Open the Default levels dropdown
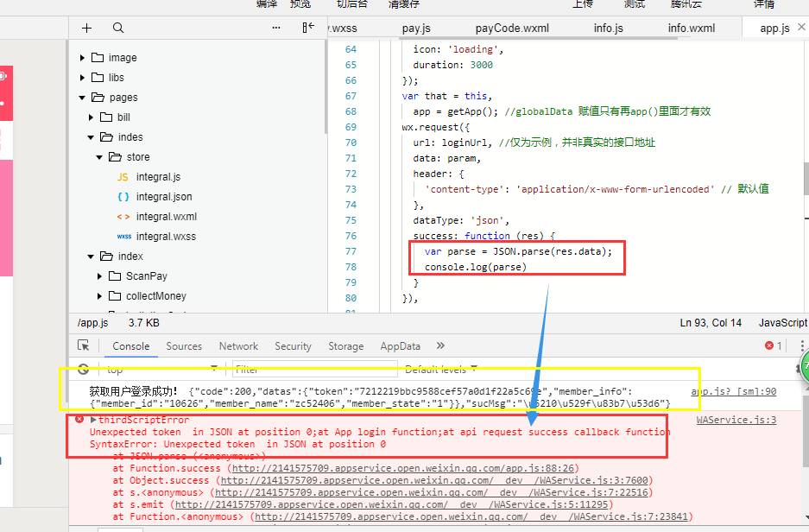 (x=440, y=369)
